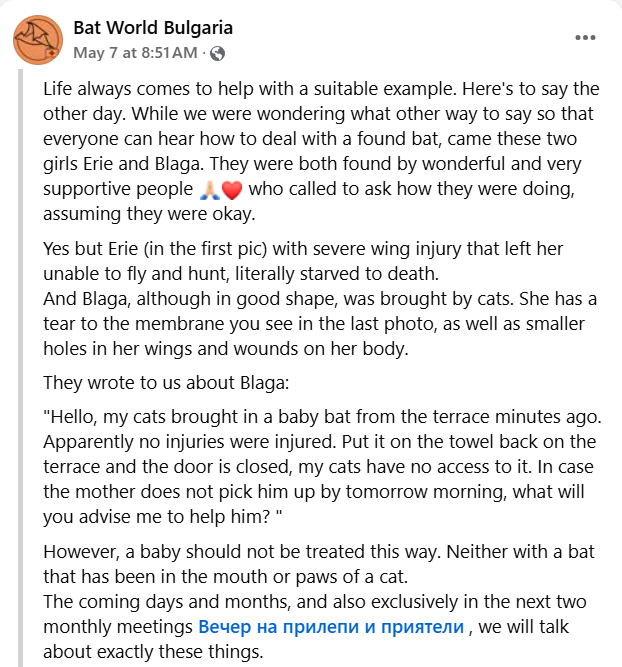Follow the Вечер на прилепи и приятели link
Screen dimensions: 622x667
point(331,627)
